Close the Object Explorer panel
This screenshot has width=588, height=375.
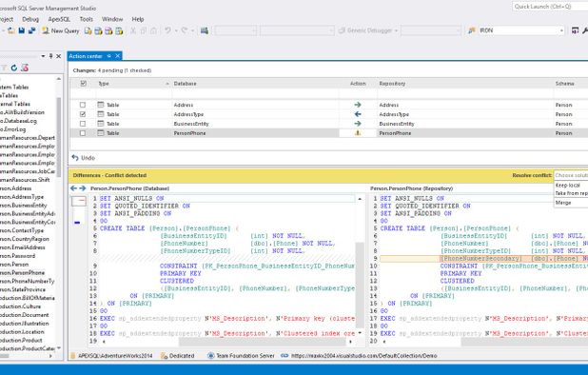58,56
